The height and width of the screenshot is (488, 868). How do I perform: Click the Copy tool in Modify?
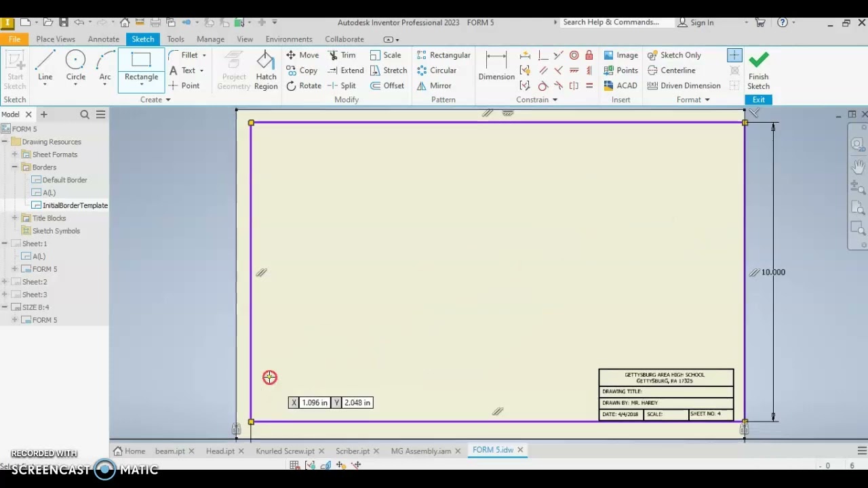click(302, 70)
